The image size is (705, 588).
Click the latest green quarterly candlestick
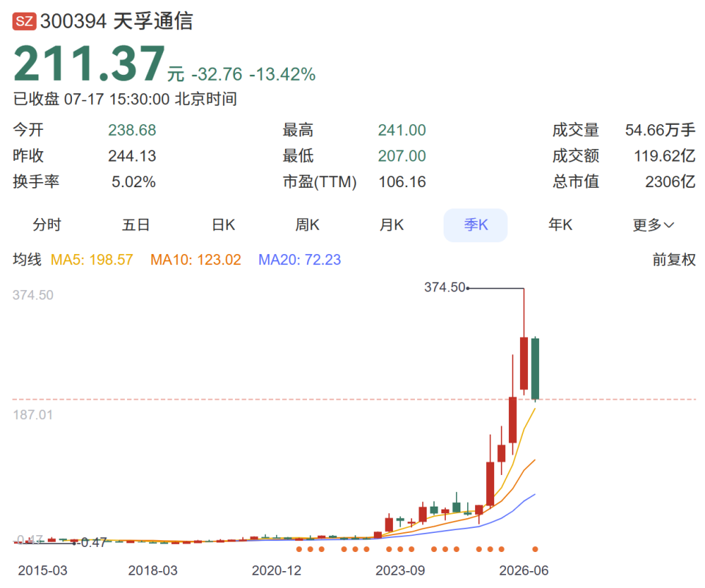535,369
